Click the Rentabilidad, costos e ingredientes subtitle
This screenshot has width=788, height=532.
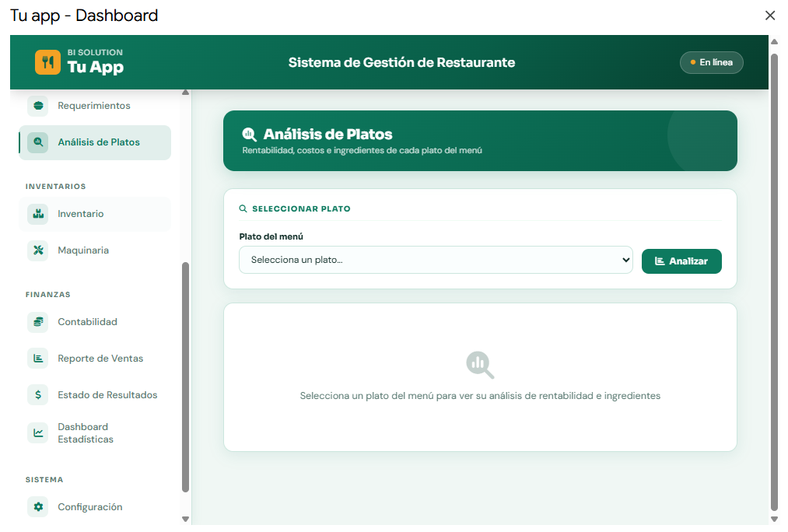[x=362, y=150]
